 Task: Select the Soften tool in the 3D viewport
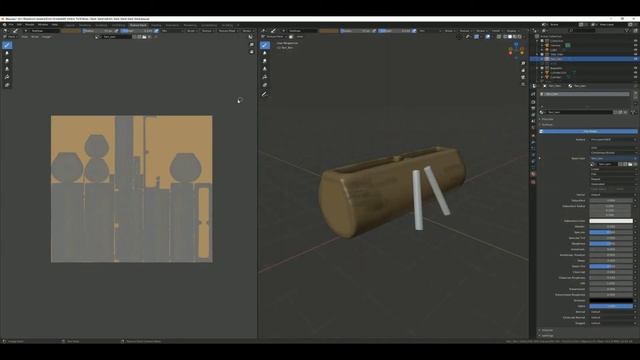pyautogui.click(x=265, y=53)
